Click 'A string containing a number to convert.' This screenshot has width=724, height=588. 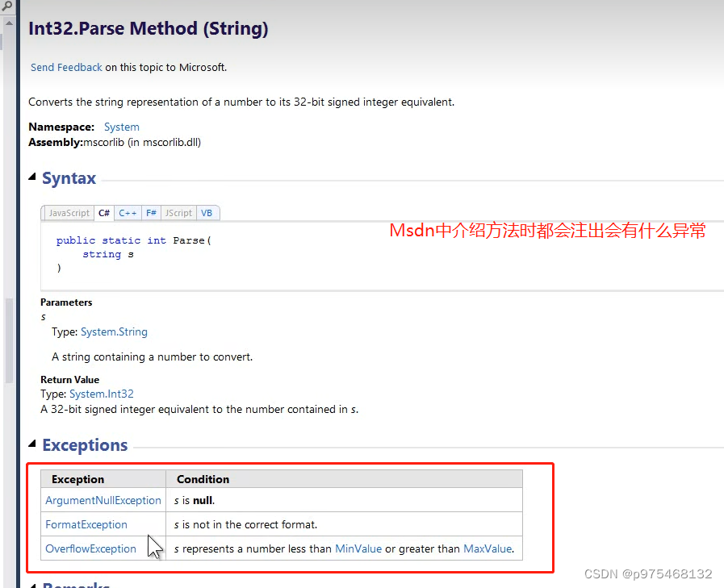(x=153, y=357)
